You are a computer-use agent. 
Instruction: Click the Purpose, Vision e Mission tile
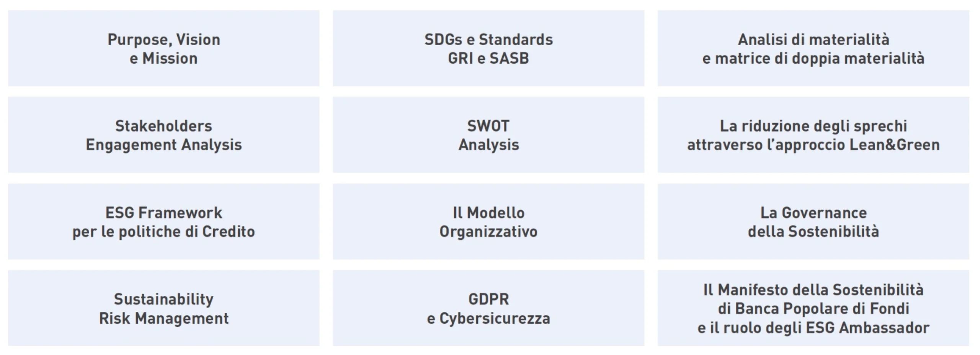click(x=163, y=48)
